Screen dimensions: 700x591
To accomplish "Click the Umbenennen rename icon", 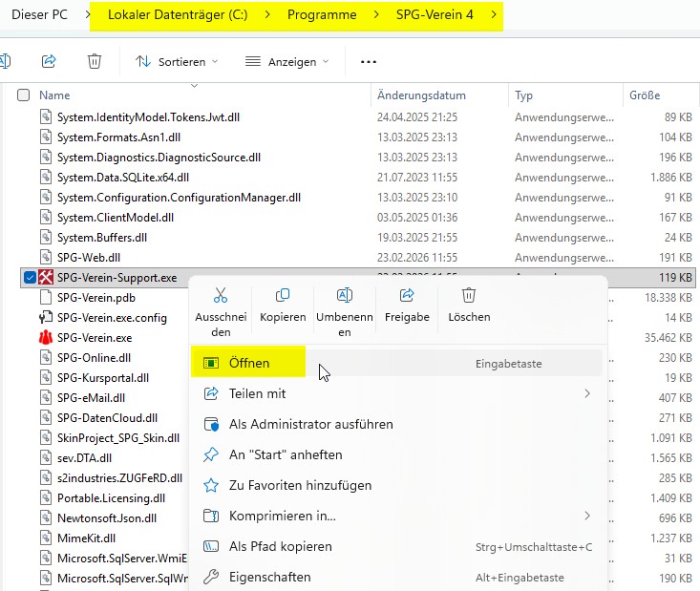I will coord(345,296).
